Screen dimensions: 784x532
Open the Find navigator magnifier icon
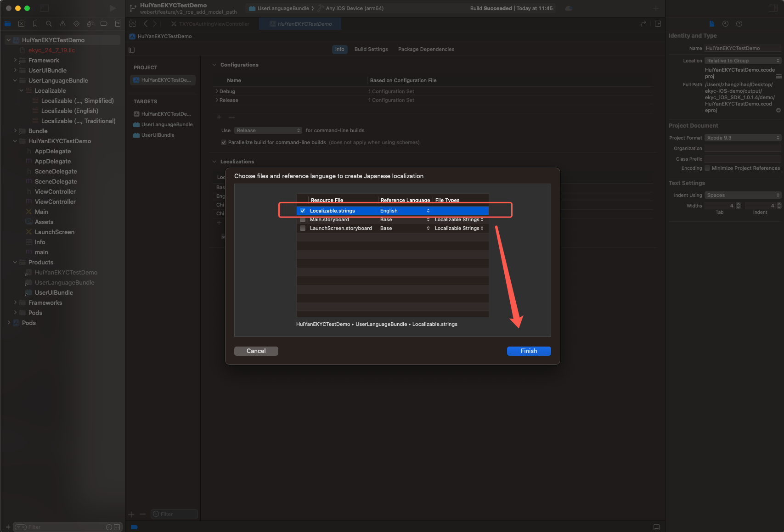(49, 24)
